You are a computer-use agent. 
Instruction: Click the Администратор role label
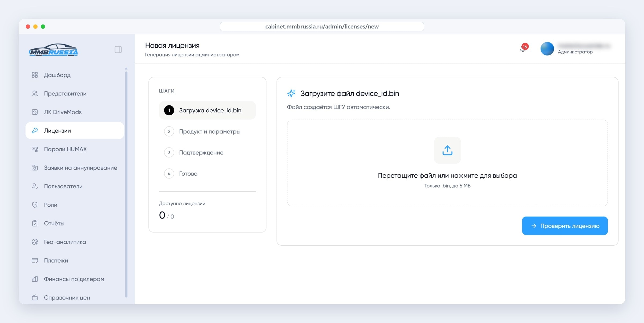click(575, 52)
